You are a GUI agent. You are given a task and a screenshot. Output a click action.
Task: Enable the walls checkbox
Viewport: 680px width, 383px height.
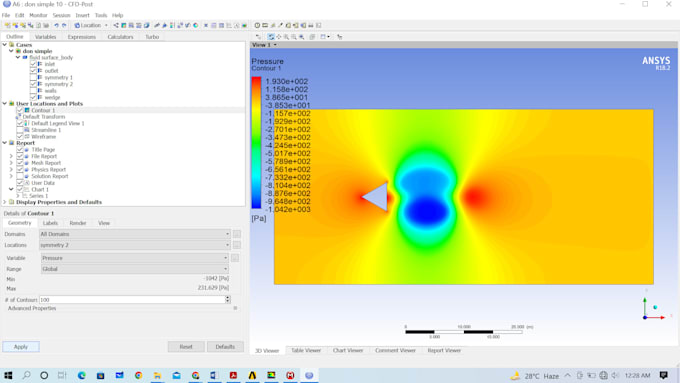[33, 91]
